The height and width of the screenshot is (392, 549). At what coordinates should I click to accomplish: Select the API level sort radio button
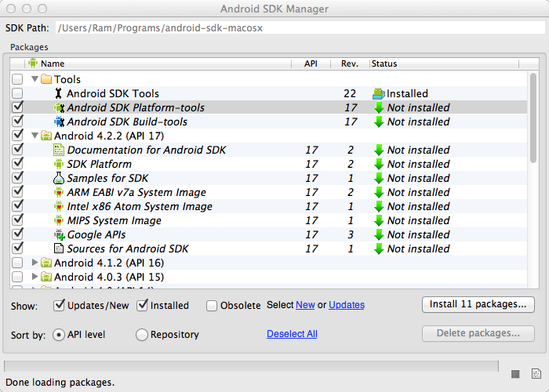coord(59,335)
